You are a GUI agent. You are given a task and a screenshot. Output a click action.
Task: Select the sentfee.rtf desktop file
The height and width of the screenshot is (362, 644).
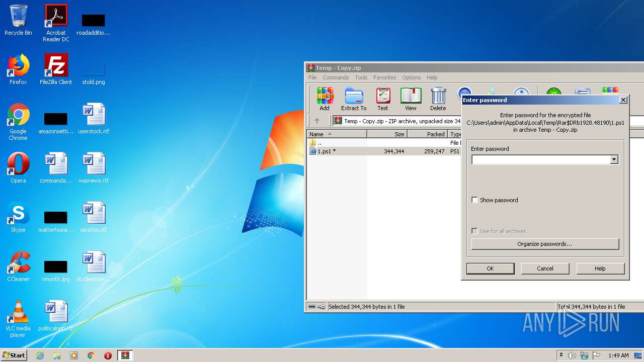94,217
